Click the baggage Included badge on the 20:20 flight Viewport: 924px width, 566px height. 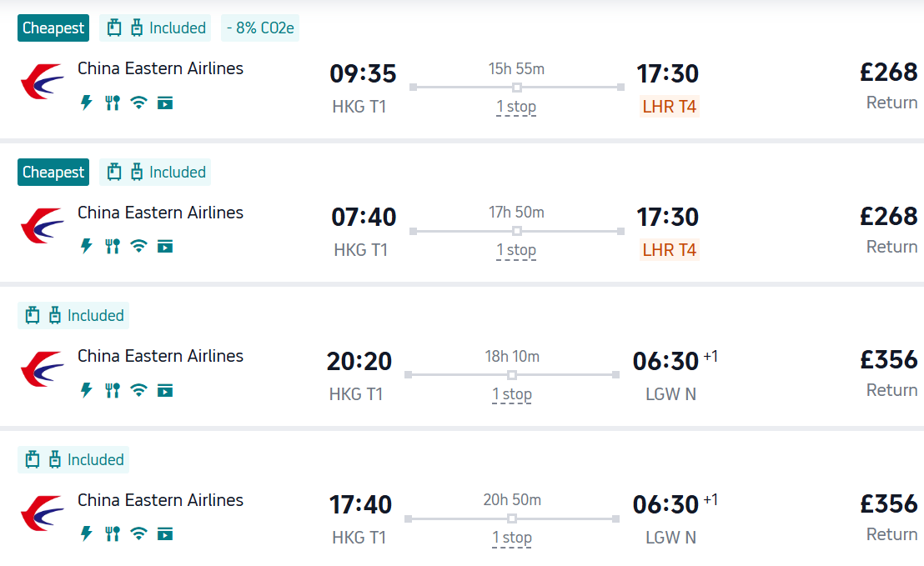73,316
